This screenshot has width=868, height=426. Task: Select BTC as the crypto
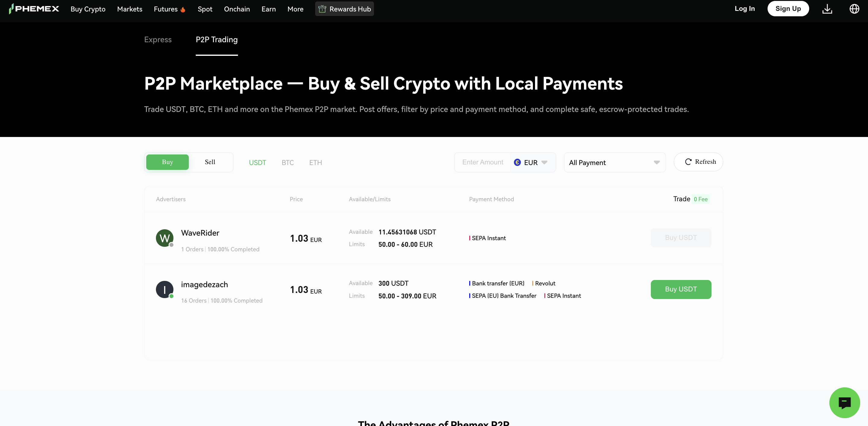[287, 163]
